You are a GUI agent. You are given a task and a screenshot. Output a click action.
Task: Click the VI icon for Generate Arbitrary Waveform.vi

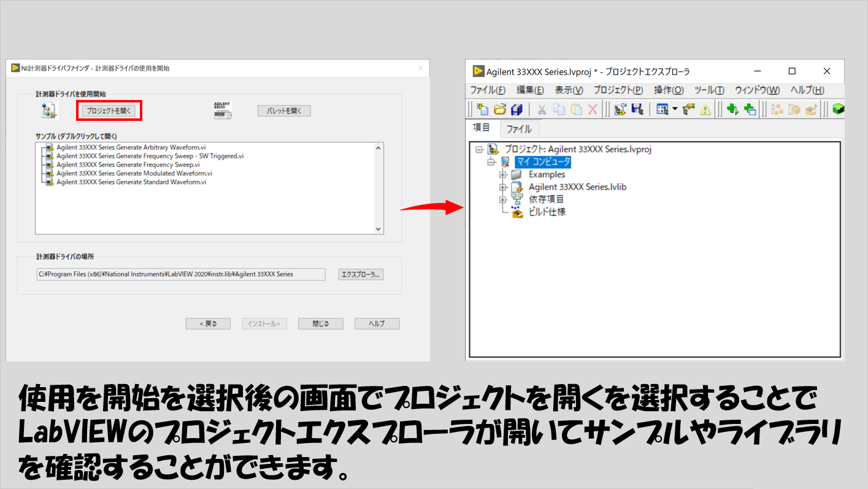tap(50, 147)
